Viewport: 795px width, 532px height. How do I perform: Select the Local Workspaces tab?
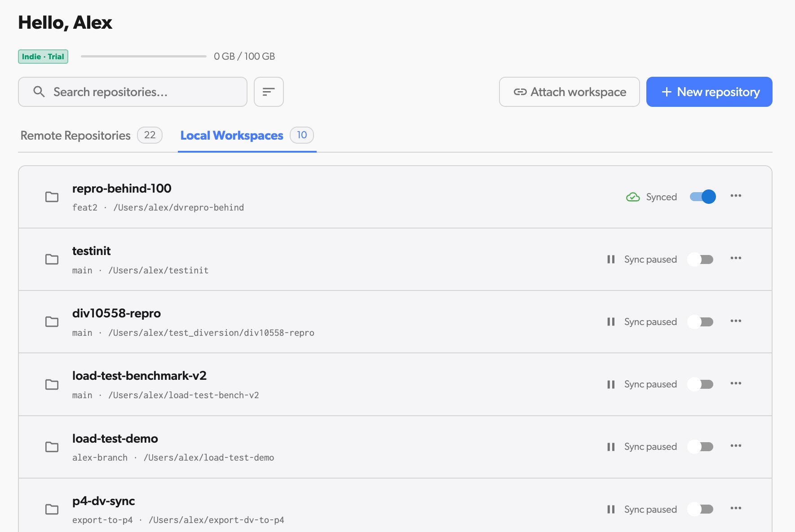pos(247,135)
